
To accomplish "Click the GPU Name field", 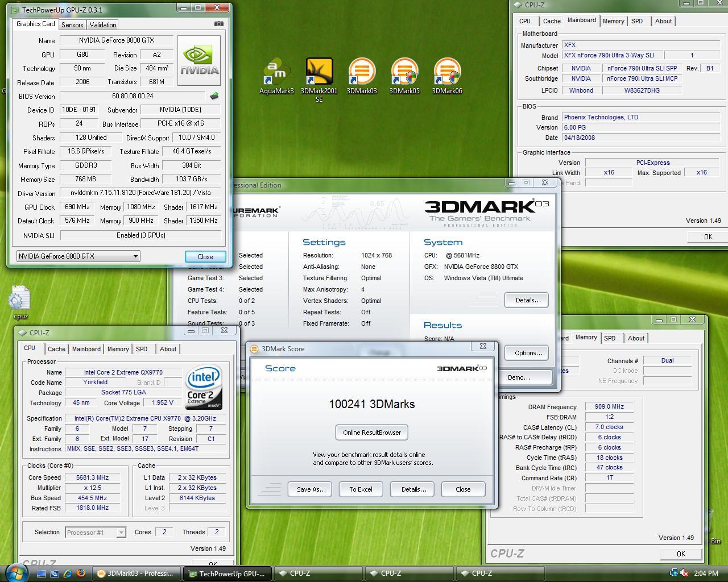I will point(117,40).
